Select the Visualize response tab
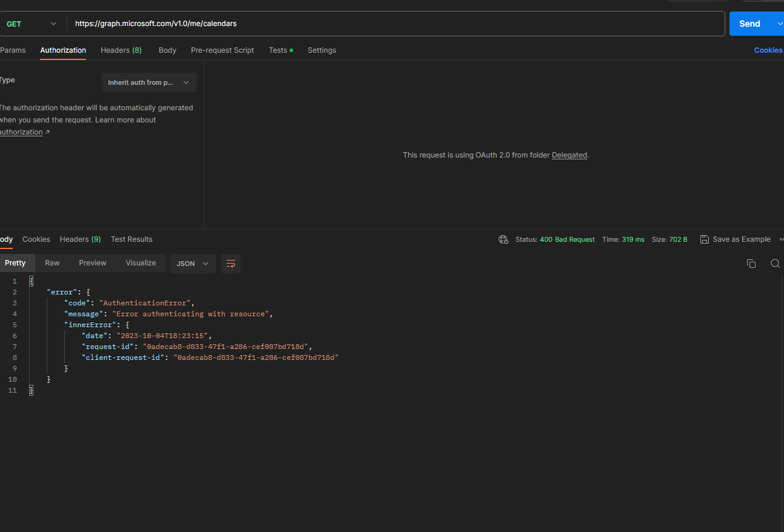 pos(141,262)
